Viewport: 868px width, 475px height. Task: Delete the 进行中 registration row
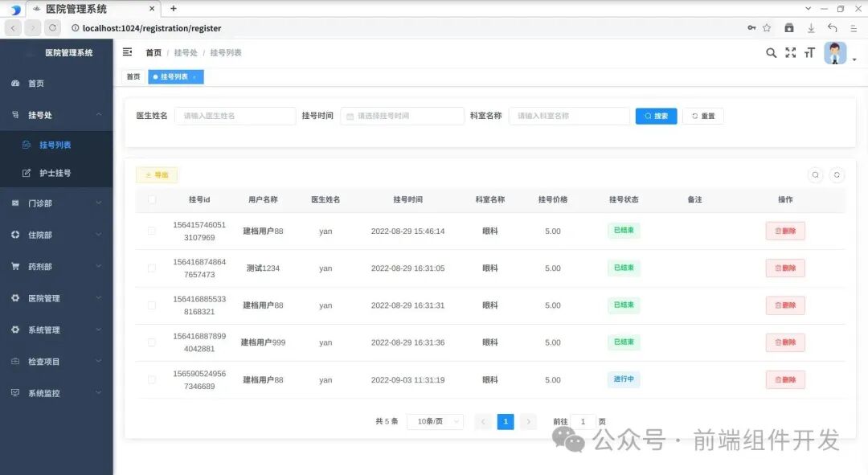785,380
